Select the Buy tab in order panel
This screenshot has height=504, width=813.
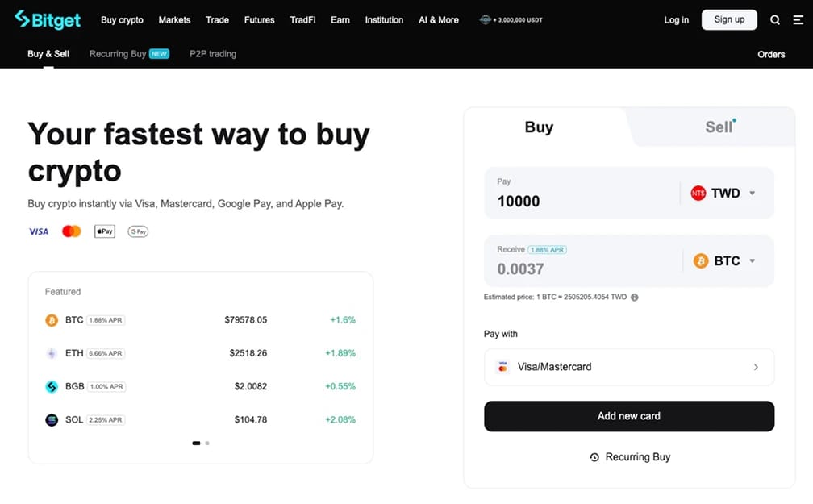(x=540, y=127)
